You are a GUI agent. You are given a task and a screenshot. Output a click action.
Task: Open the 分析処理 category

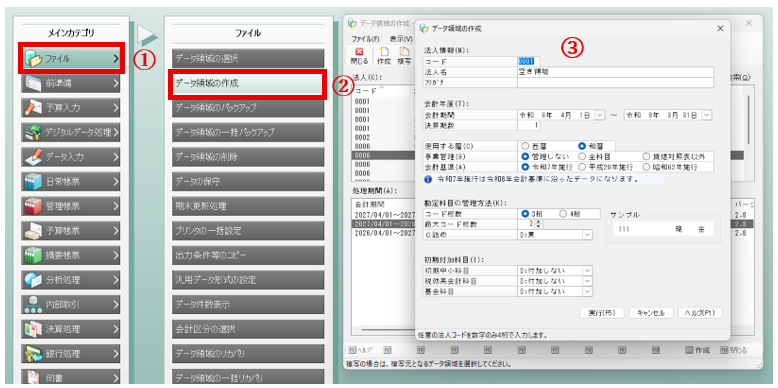[x=71, y=280]
